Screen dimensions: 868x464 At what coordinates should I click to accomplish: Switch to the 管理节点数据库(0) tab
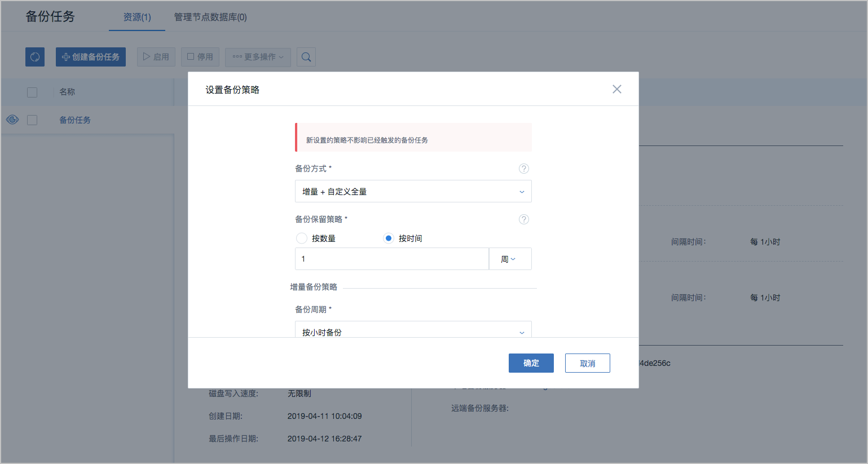click(x=210, y=17)
